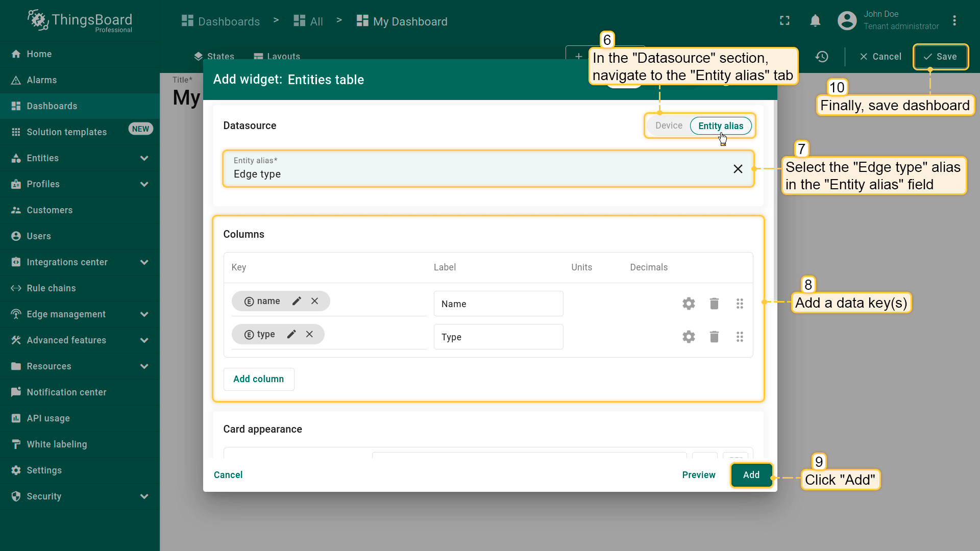Click the notifications bell icon
The width and height of the screenshot is (980, 551).
(x=815, y=21)
